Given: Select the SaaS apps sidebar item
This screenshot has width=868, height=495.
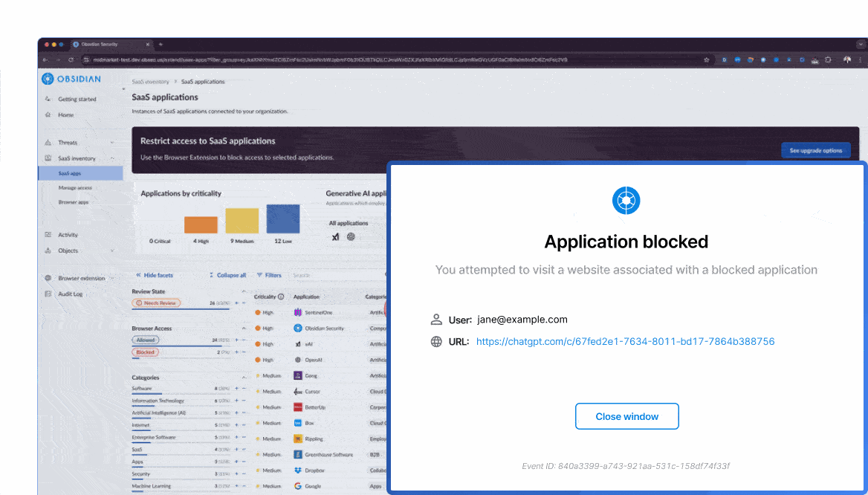Looking at the screenshot, I should 80,173.
